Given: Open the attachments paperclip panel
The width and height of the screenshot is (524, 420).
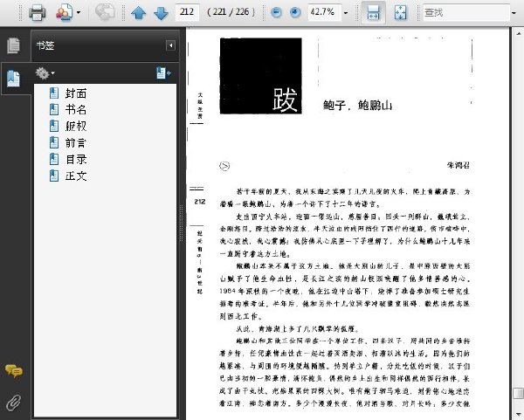Looking at the screenshot, I should 14,403.
